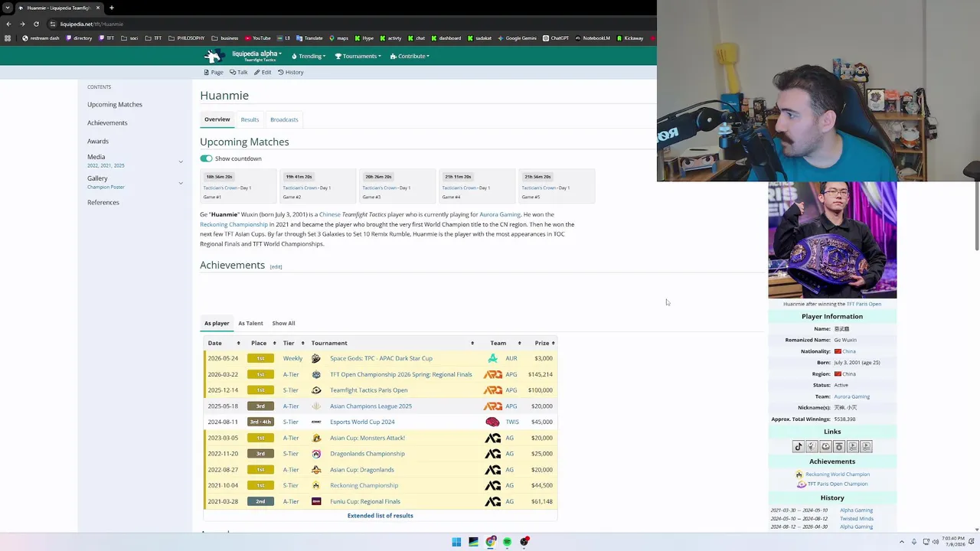Open the ChatGPT bookmark
The width and height of the screenshot is (980, 551).
[556, 38]
